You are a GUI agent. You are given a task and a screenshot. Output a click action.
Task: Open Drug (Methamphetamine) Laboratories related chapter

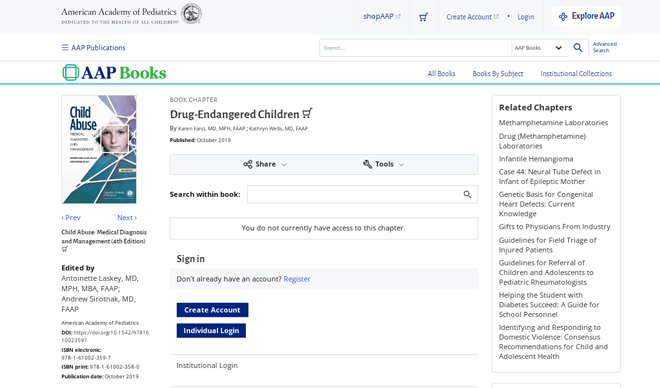tap(542, 141)
